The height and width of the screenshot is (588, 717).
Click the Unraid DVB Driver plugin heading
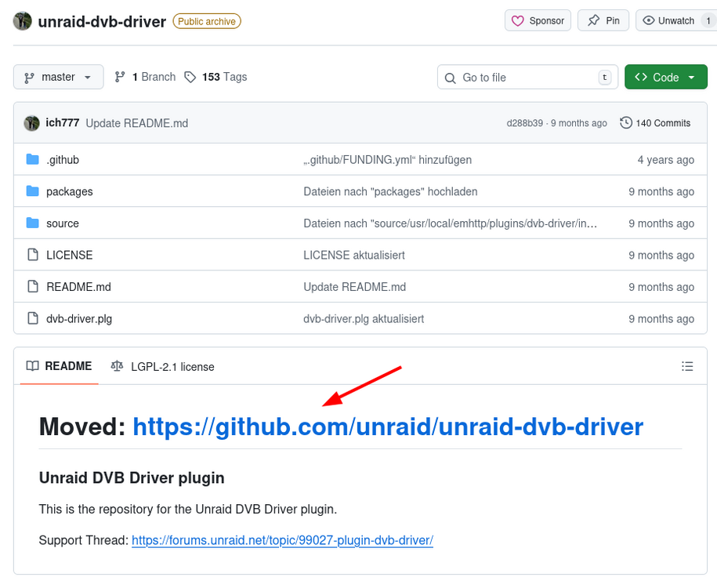point(132,477)
